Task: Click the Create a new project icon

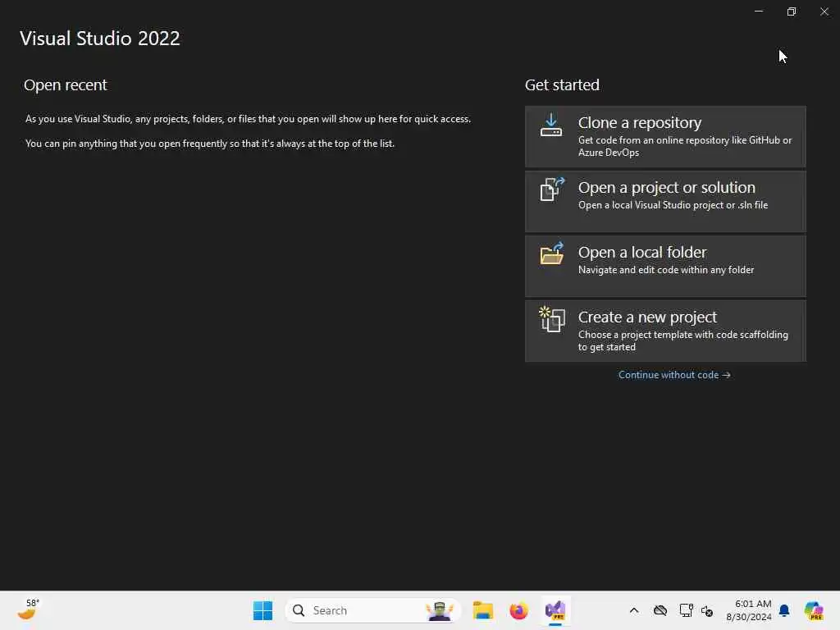Action: pos(552,319)
